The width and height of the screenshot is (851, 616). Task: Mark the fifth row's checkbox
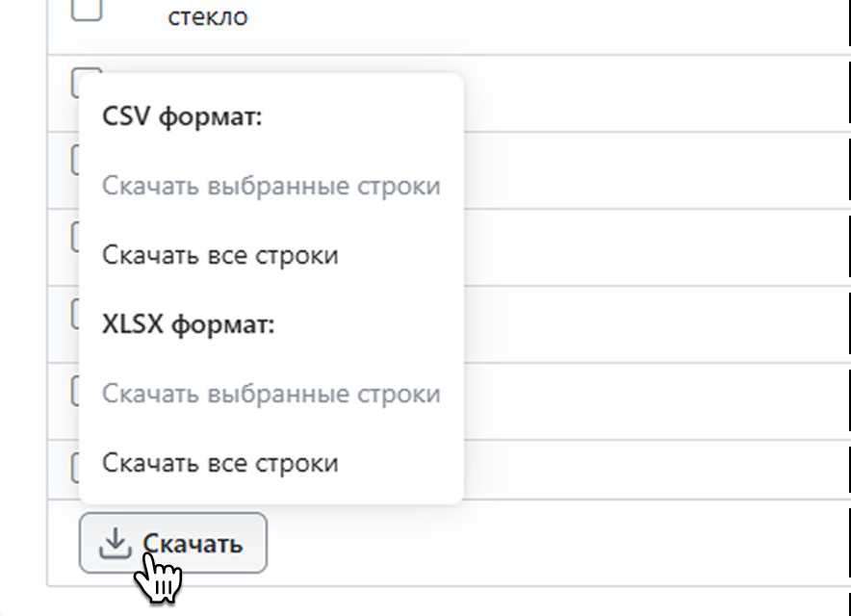pyautogui.click(x=75, y=314)
